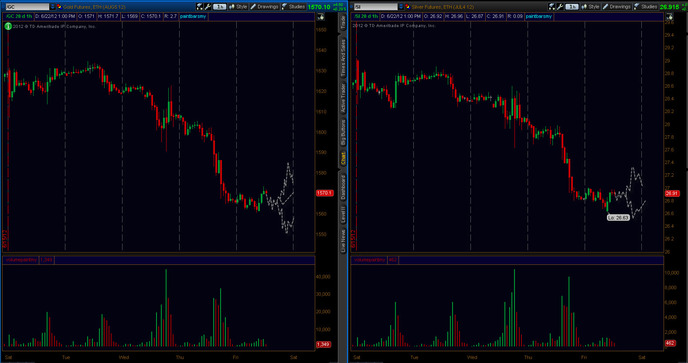Open Style menu on gold chart
Viewport: 688px width, 363px height.
tap(238, 7)
